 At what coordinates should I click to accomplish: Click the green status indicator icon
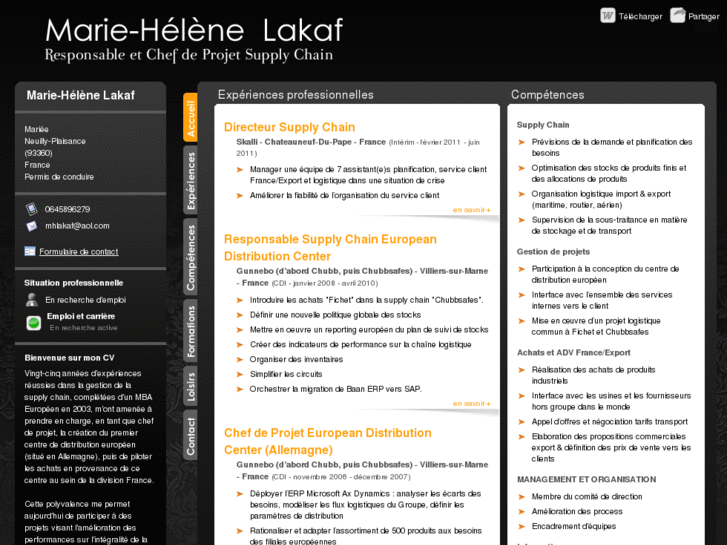pos(33,322)
